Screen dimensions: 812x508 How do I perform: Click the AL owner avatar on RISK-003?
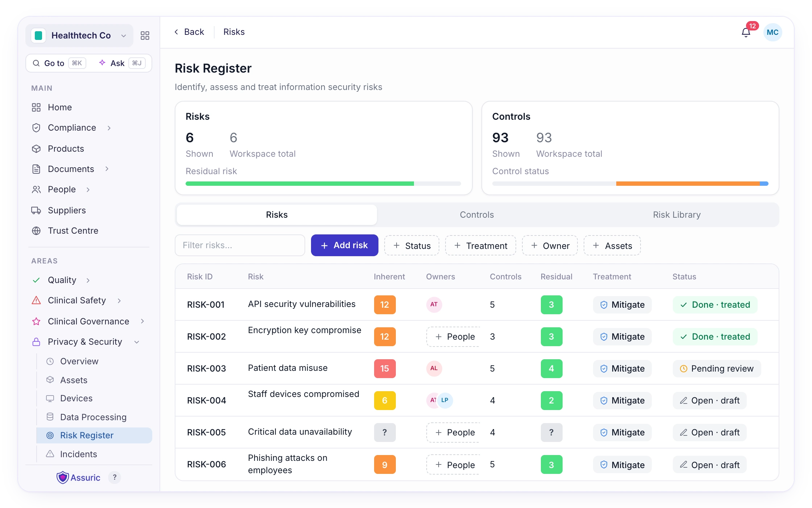(434, 368)
